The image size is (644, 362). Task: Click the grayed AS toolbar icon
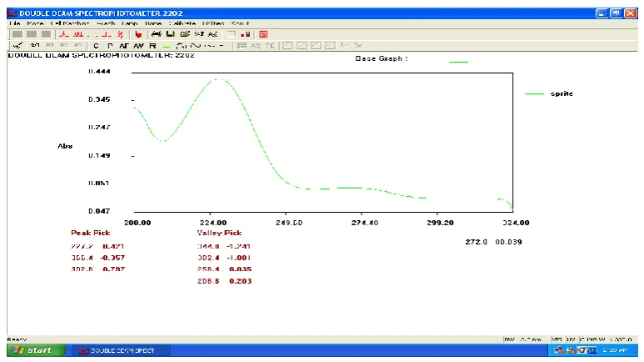pos(256,46)
